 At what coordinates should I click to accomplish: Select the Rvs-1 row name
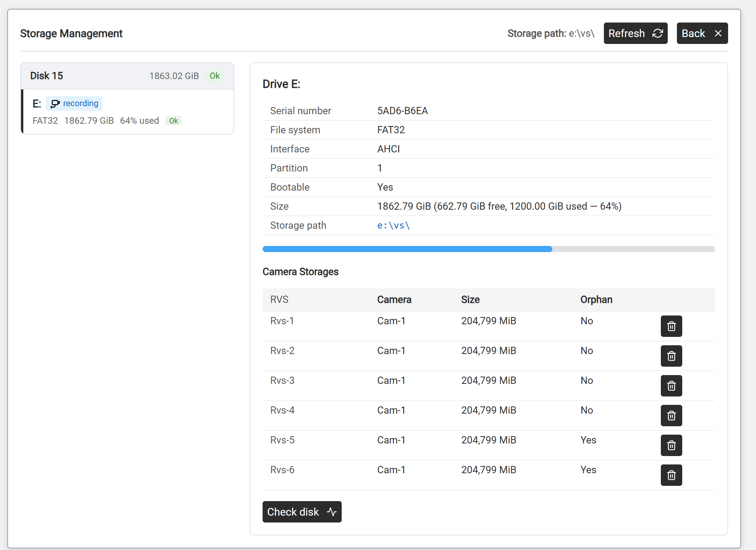pos(282,321)
